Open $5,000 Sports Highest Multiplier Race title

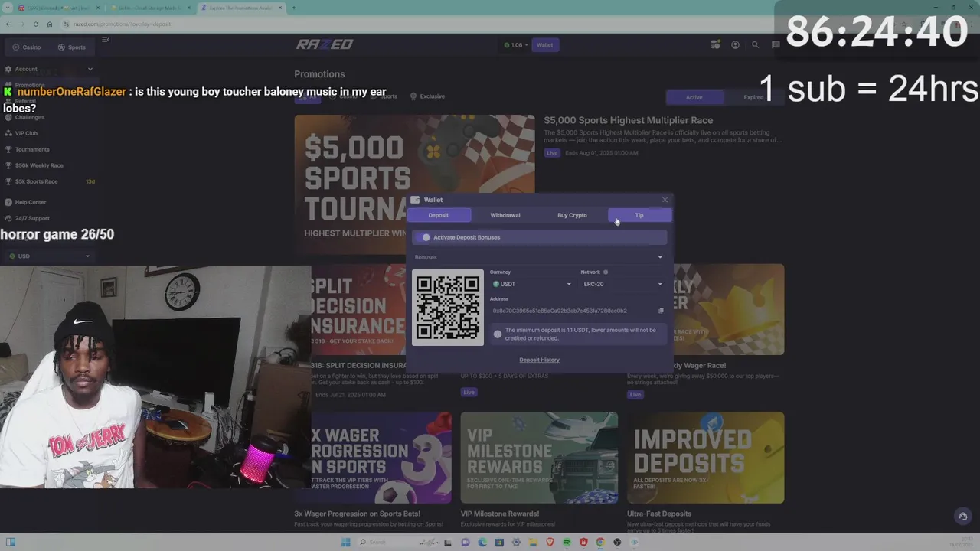(628, 120)
